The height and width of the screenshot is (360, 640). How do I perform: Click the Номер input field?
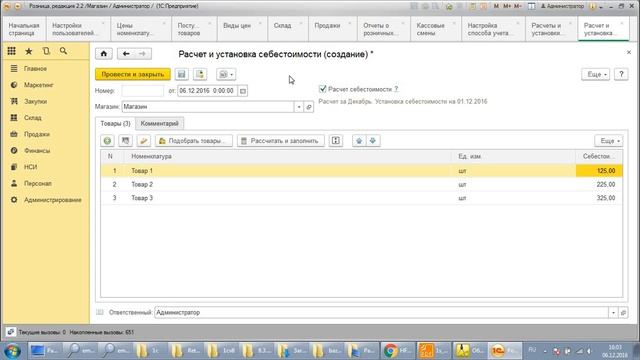tap(142, 91)
